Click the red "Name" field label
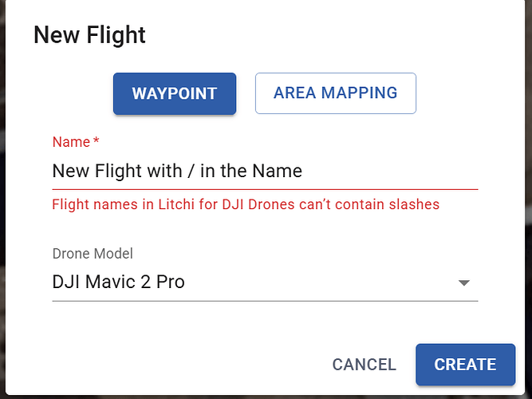Image resolution: width=532 pixels, height=399 pixels. pyautogui.click(x=71, y=142)
